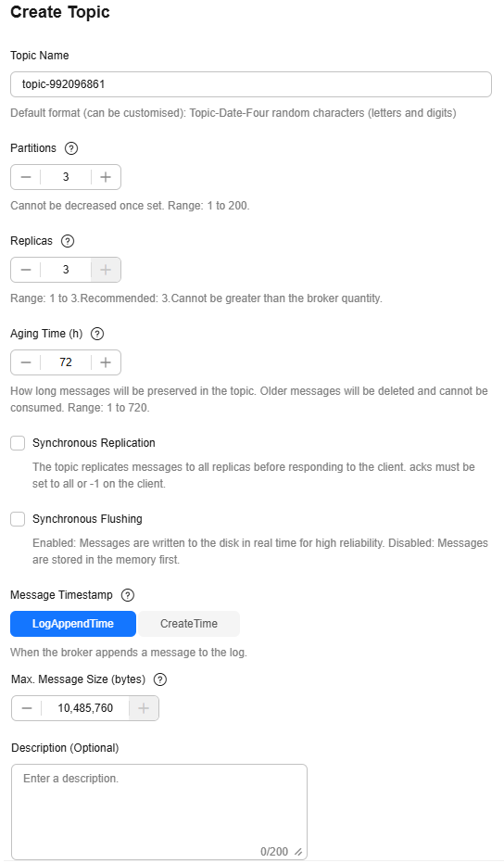Image resolution: width=504 pixels, height=863 pixels.
Task: Select the LogAppendTime timestamp option
Action: 73,624
